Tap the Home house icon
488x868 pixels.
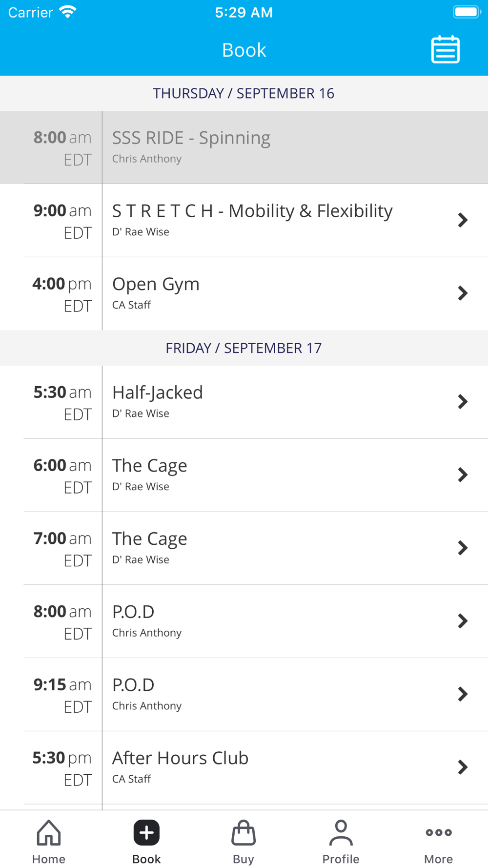(x=49, y=832)
